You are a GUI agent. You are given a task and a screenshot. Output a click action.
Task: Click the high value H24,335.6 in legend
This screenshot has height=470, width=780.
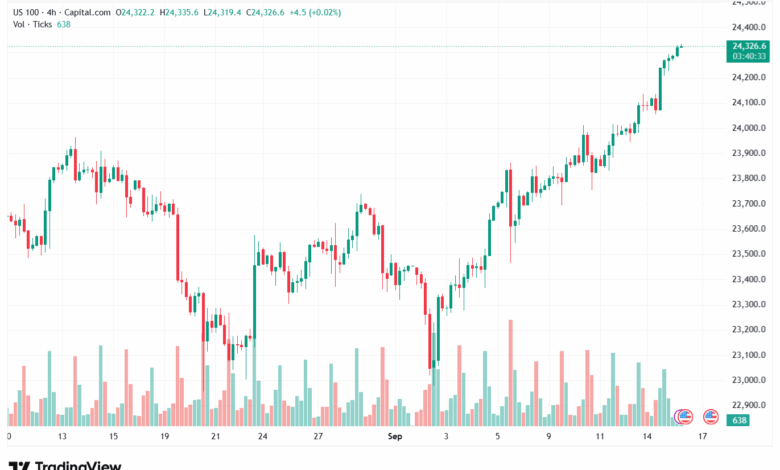pos(182,10)
